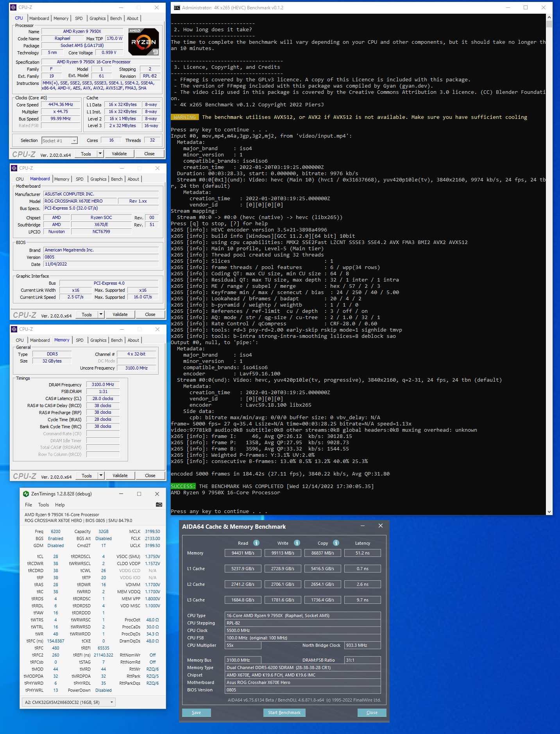Click the DRAM Frequency 3100.0 MHz value
The width and height of the screenshot is (560, 734).
click(103, 384)
